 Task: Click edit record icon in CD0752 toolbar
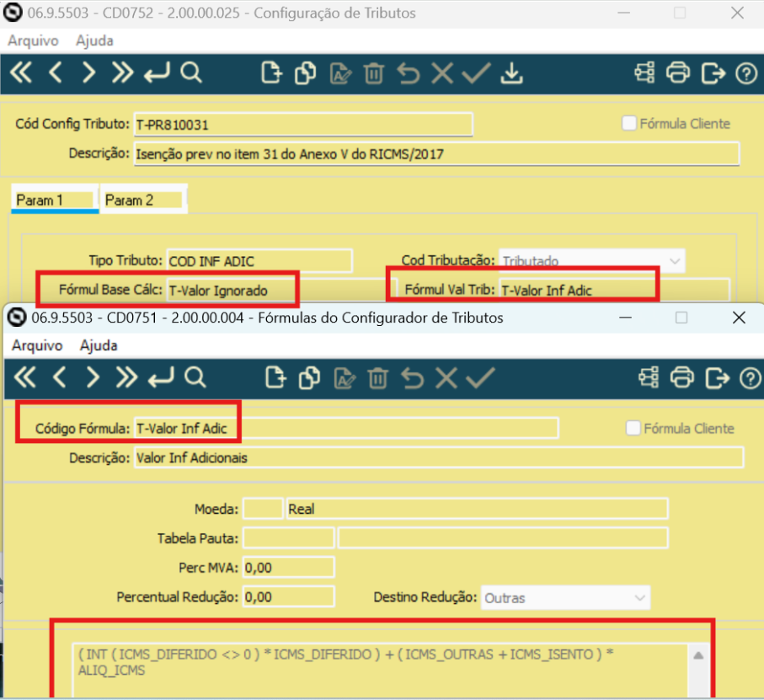(340, 74)
